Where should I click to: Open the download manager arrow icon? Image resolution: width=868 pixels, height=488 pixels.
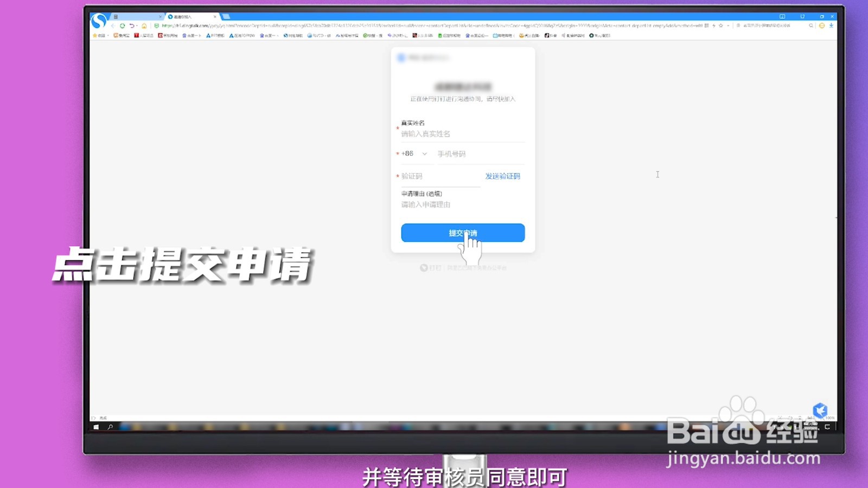832,25
